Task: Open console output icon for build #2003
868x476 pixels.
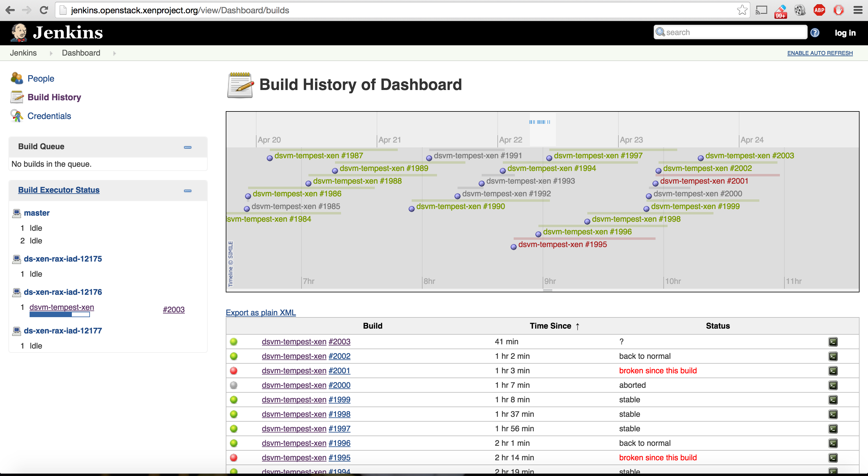Action: pos(833,342)
